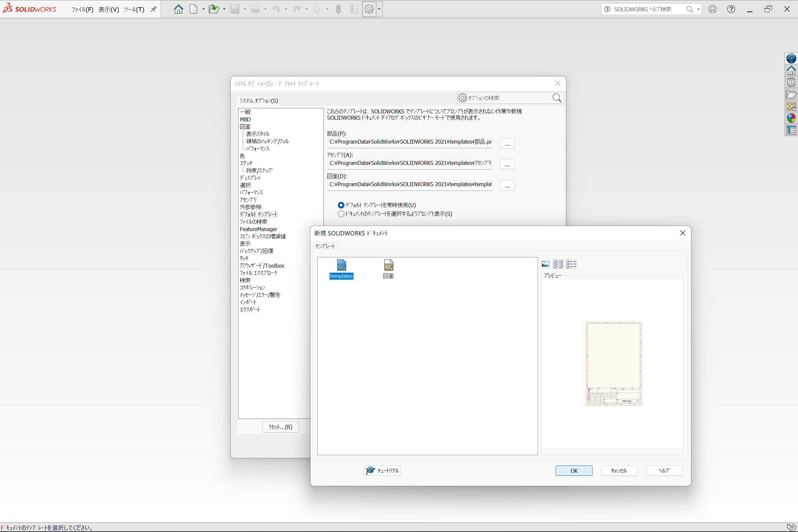The width and height of the screenshot is (798, 532).
Task: Click the Save disk icon
Action: click(235, 9)
